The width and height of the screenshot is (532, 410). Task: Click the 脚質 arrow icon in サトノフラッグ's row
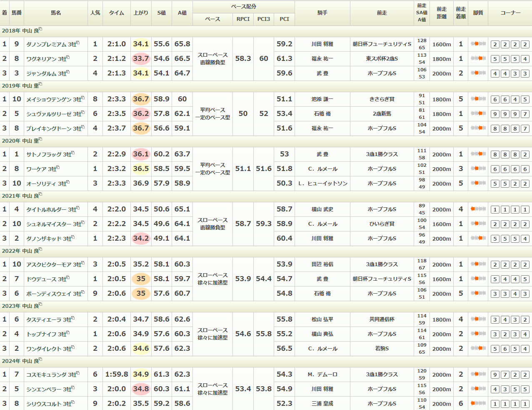tap(478, 154)
